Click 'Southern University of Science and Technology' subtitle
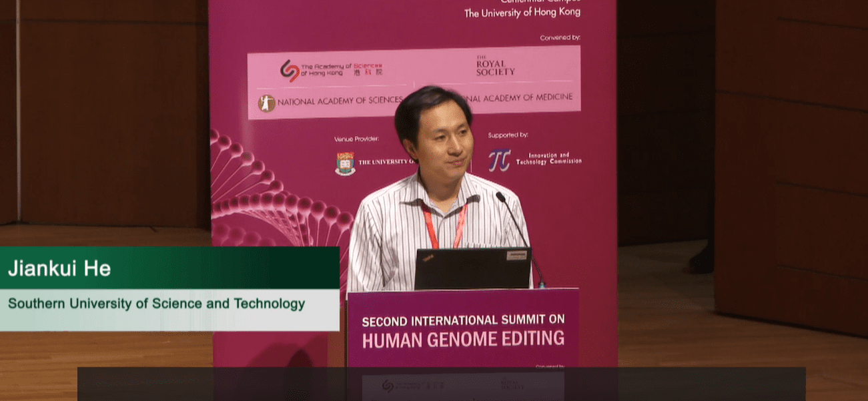 click(x=156, y=304)
